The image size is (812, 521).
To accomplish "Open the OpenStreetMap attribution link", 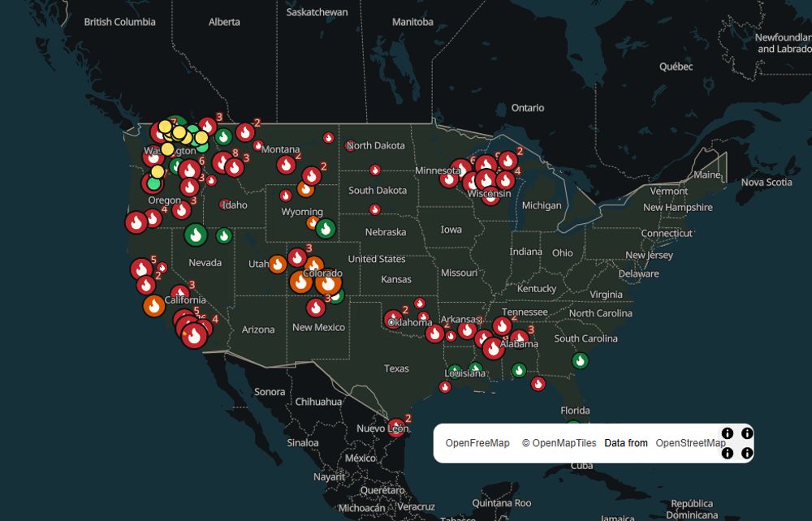I will pos(690,443).
